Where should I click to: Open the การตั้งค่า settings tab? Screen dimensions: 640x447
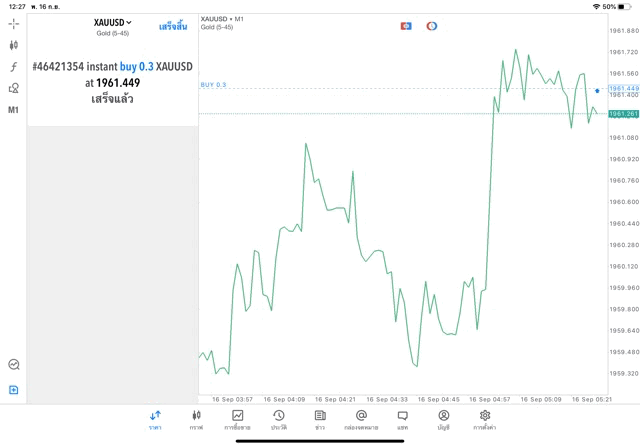click(485, 420)
